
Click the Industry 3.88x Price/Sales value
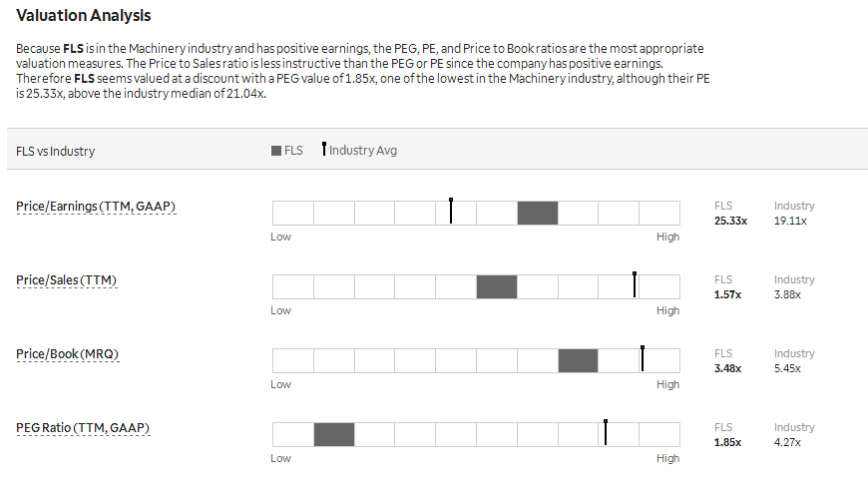click(787, 294)
